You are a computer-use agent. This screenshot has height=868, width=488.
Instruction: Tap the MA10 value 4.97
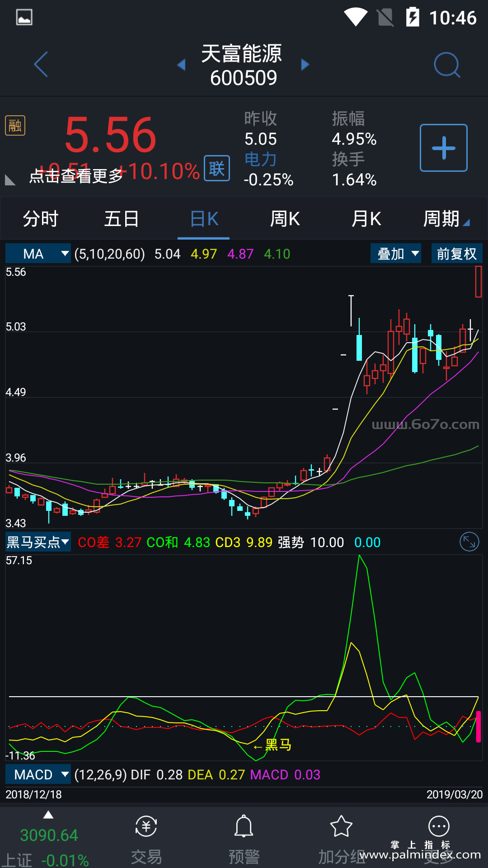(204, 254)
